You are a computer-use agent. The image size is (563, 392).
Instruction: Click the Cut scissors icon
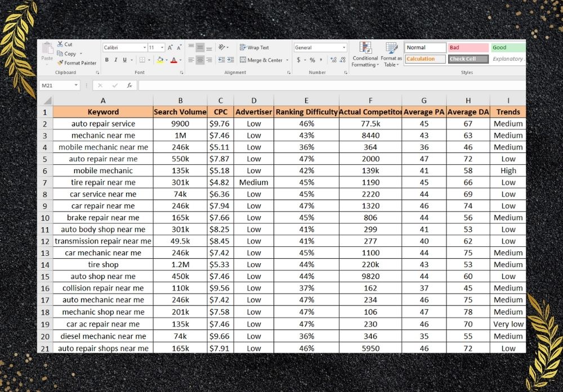point(60,44)
